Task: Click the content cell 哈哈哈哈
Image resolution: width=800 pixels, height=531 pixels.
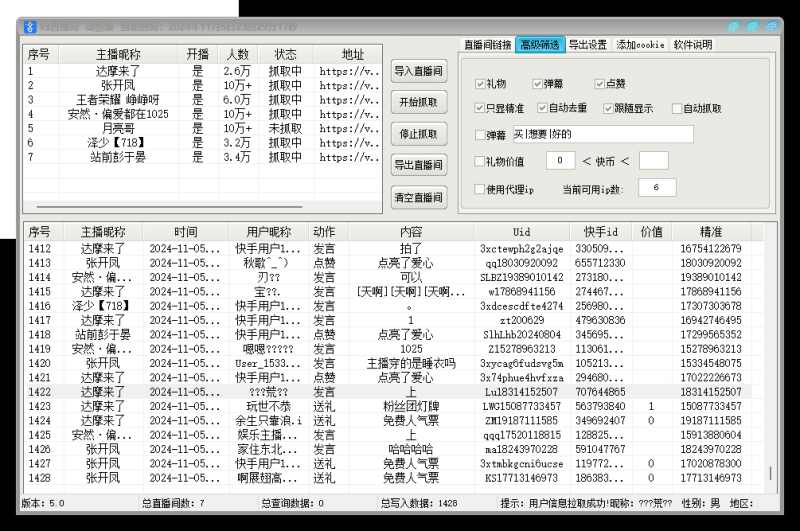Action: (x=411, y=449)
